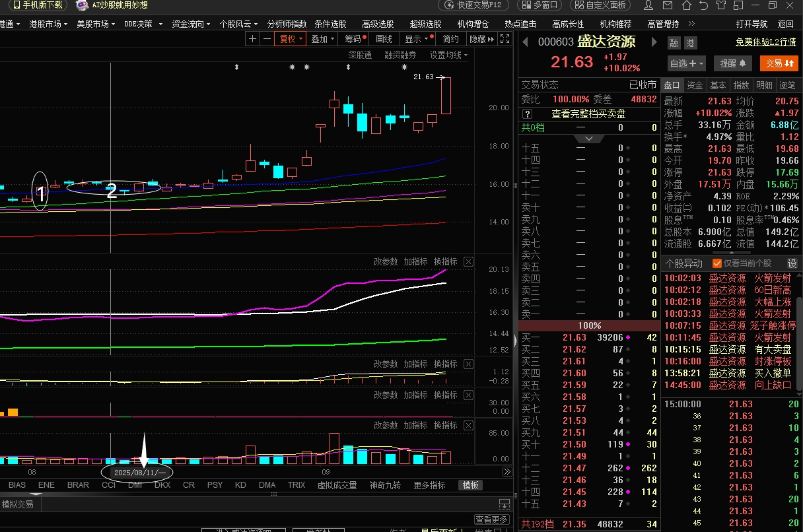The height and width of the screenshot is (532, 803).
Task: Open the 模板 template tab
Action: [x=470, y=485]
